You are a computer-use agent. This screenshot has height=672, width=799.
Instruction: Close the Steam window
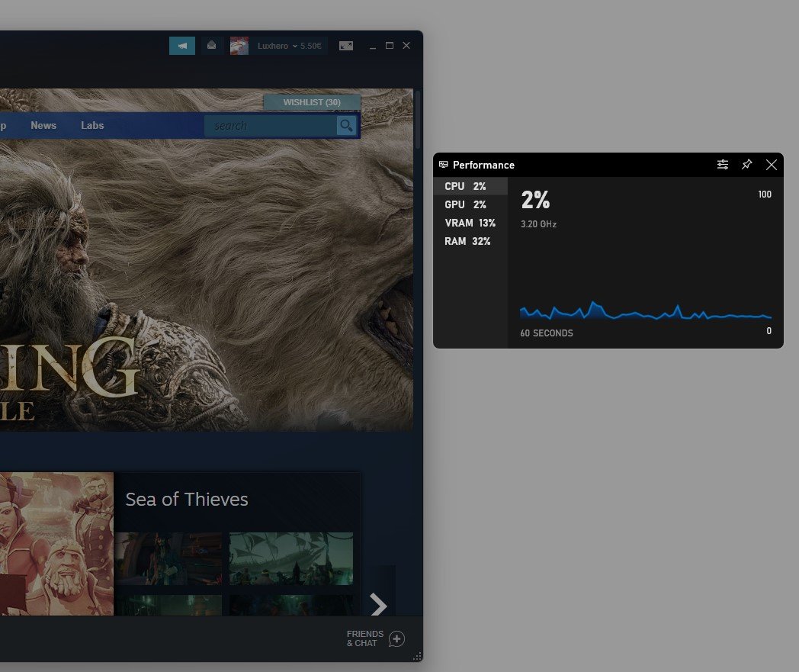(x=406, y=45)
